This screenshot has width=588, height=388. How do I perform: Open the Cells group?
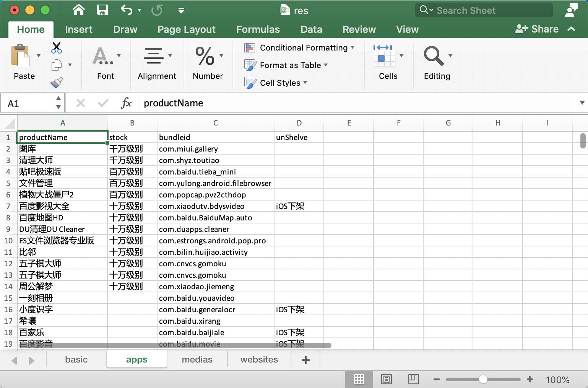(x=388, y=63)
